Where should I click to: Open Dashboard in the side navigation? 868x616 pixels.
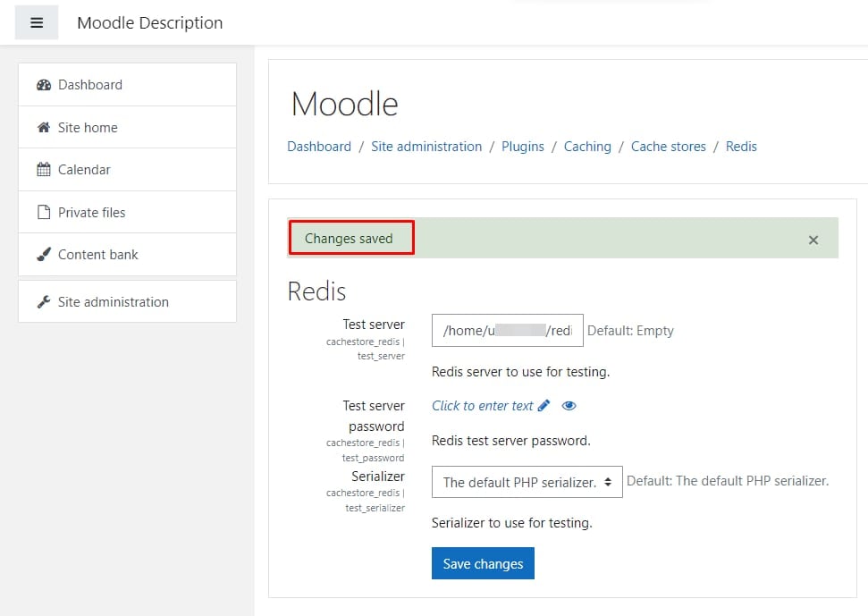click(x=127, y=85)
